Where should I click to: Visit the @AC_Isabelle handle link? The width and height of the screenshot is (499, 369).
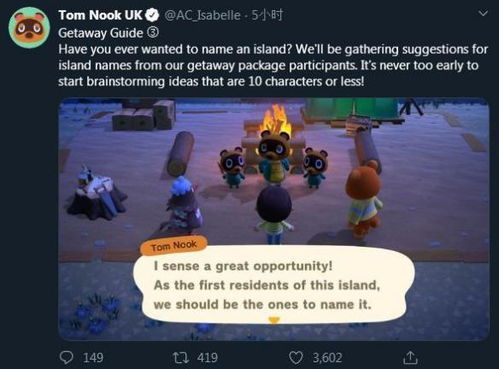point(202,15)
